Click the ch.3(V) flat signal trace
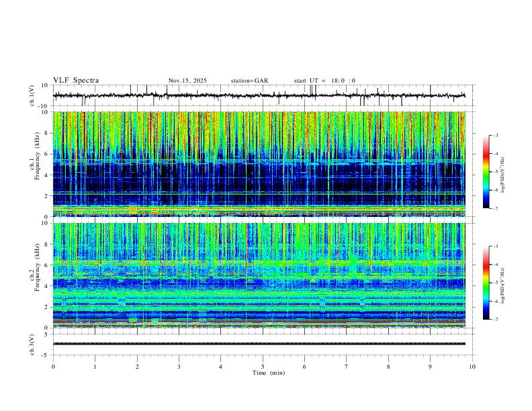The height and width of the screenshot is (411, 532). tap(259, 344)
